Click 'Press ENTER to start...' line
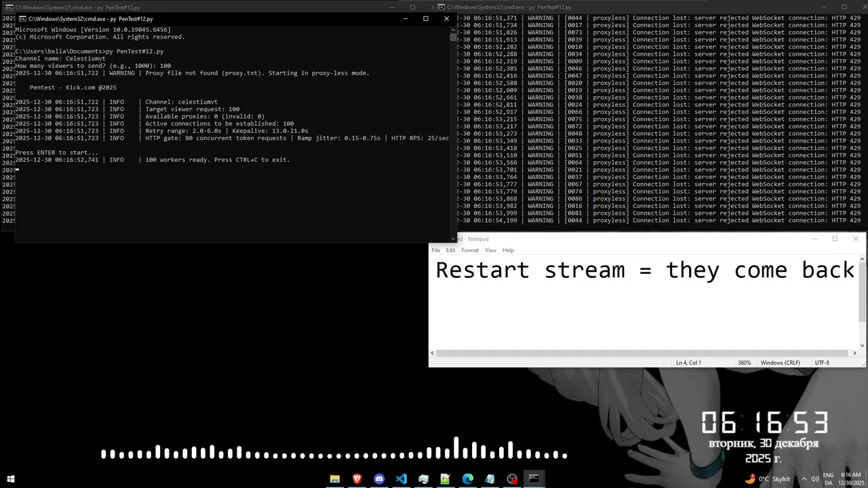This screenshot has width=868, height=488. [x=57, y=152]
